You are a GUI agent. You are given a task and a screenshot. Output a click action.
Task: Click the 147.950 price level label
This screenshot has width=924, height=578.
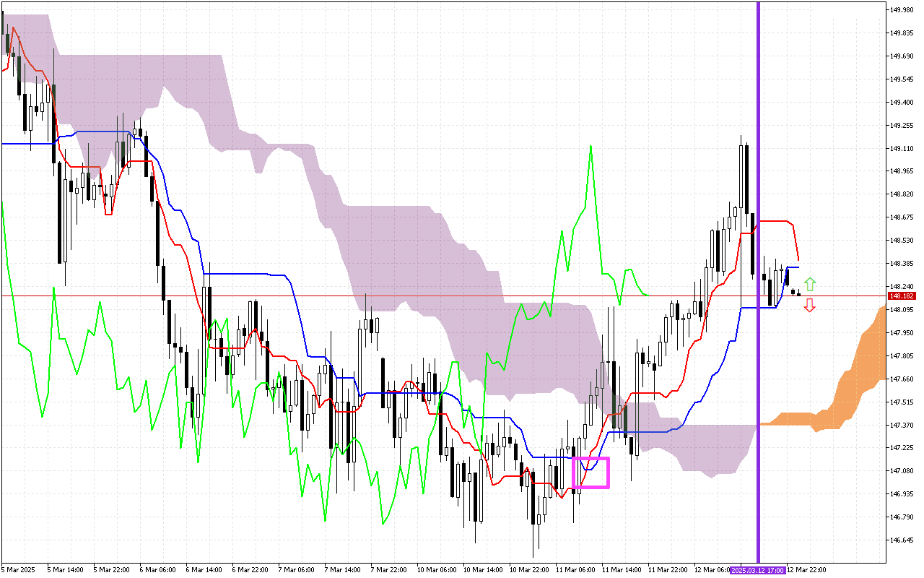tap(902, 333)
